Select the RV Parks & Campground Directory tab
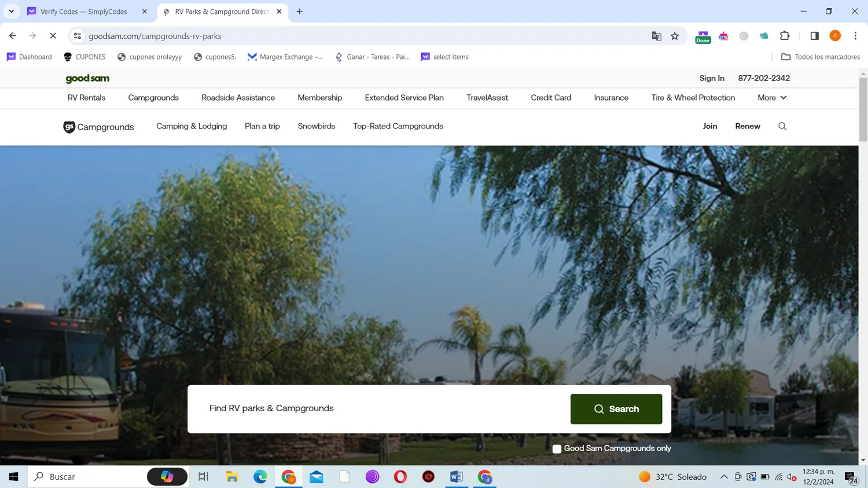 (222, 12)
